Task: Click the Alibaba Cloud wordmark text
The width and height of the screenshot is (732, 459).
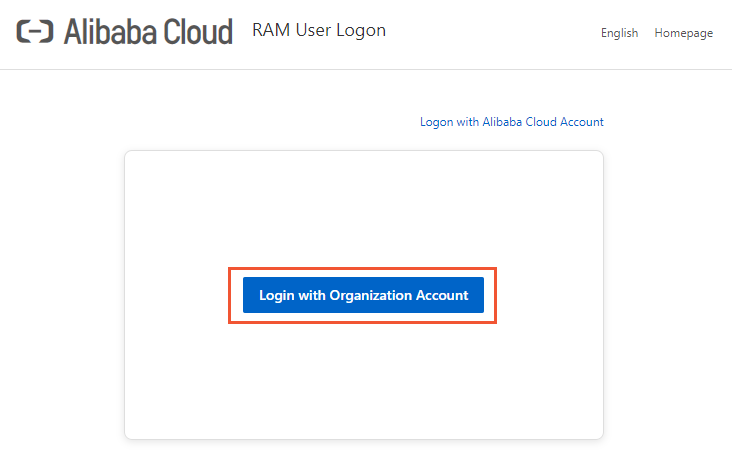Action: click(148, 32)
